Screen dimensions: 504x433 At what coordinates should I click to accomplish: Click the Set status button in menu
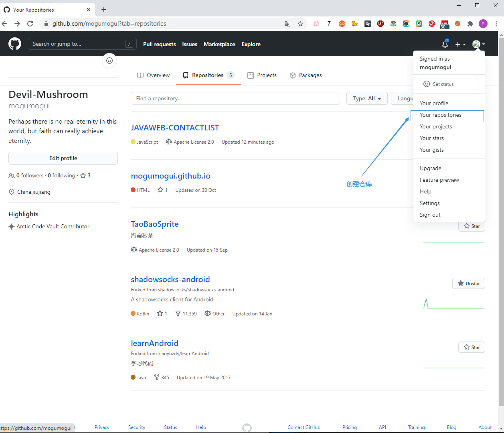coord(449,84)
